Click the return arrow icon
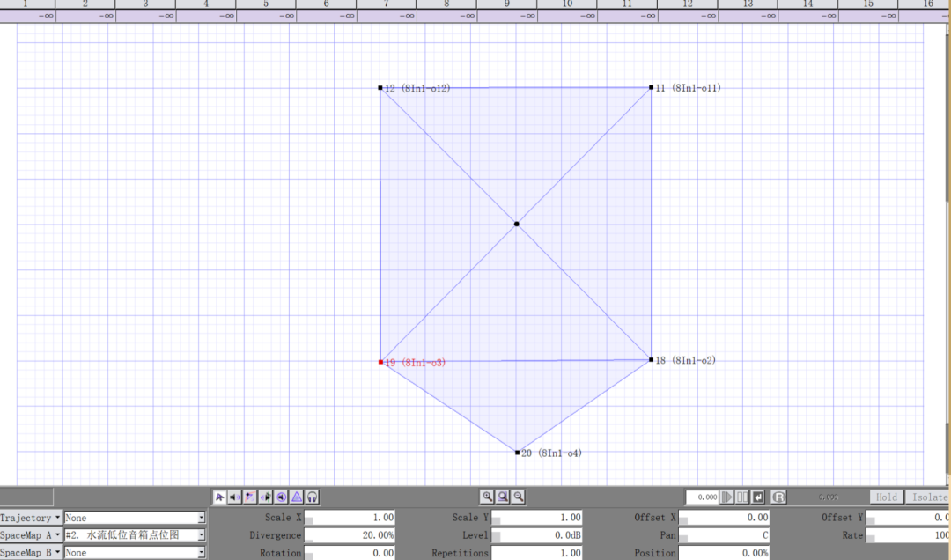 (758, 497)
